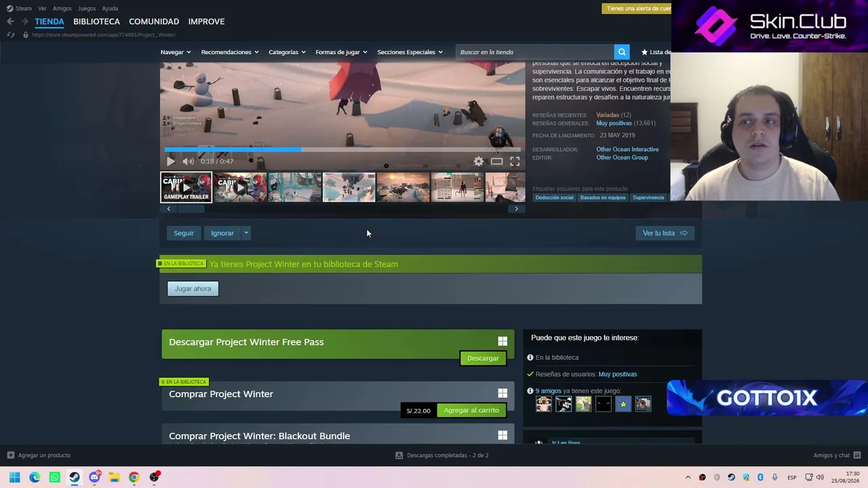
Task: Expand the Navegar dropdown menu
Action: [x=176, y=52]
